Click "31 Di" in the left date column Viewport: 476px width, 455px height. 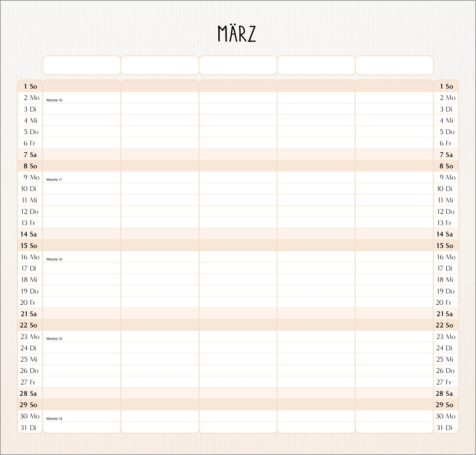pos(28,427)
